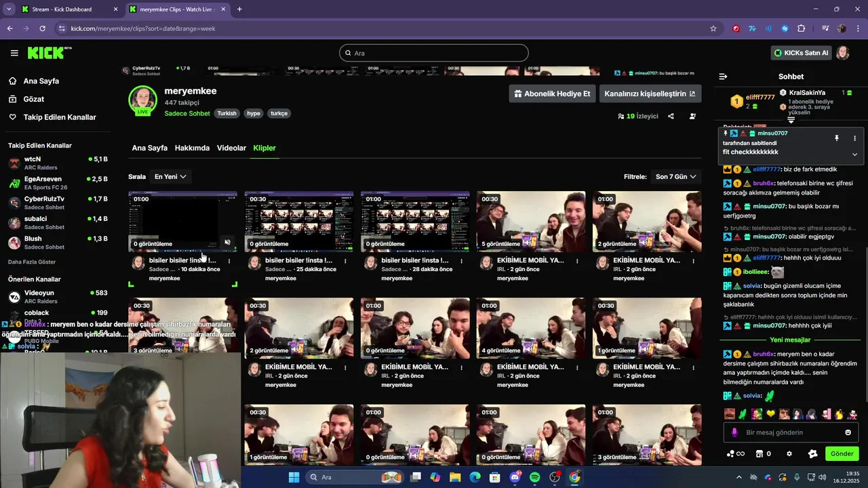Open the hamburger menu beside the KICK logo
Viewport: 868px width, 488px height.
point(14,53)
